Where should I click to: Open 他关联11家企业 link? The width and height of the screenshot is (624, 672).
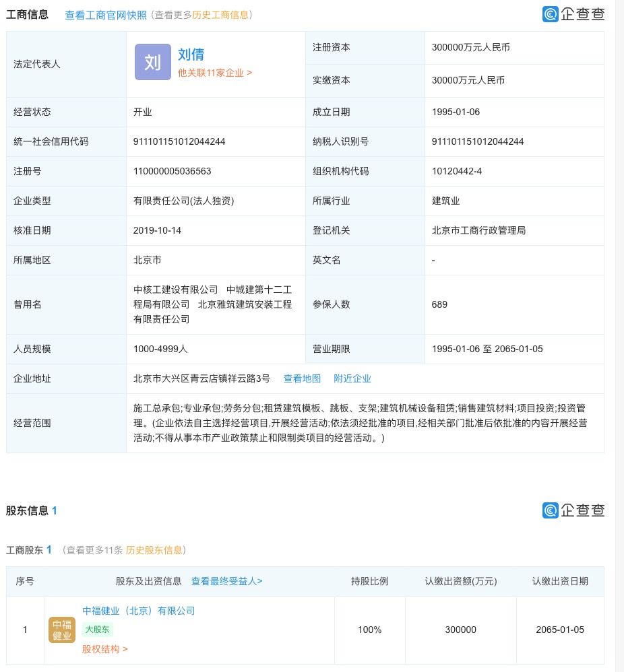[215, 73]
